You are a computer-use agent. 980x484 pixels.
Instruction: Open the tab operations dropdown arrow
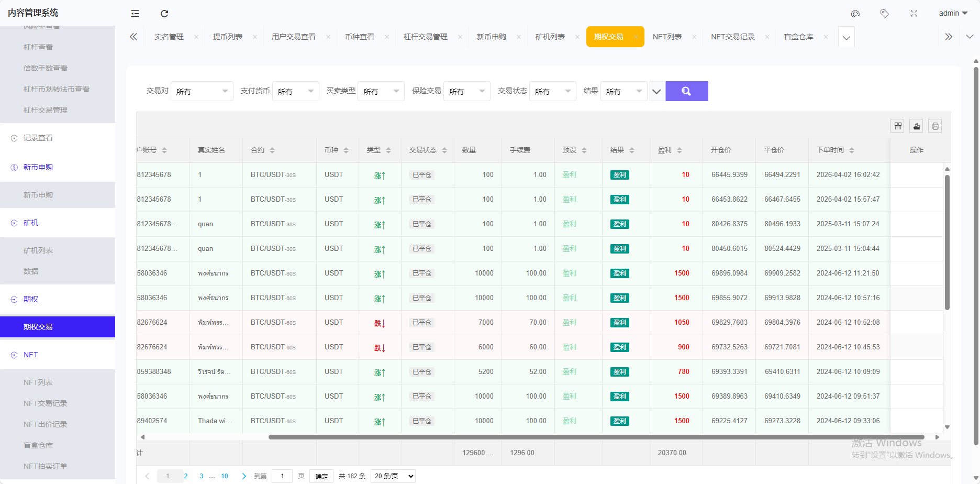click(970, 37)
